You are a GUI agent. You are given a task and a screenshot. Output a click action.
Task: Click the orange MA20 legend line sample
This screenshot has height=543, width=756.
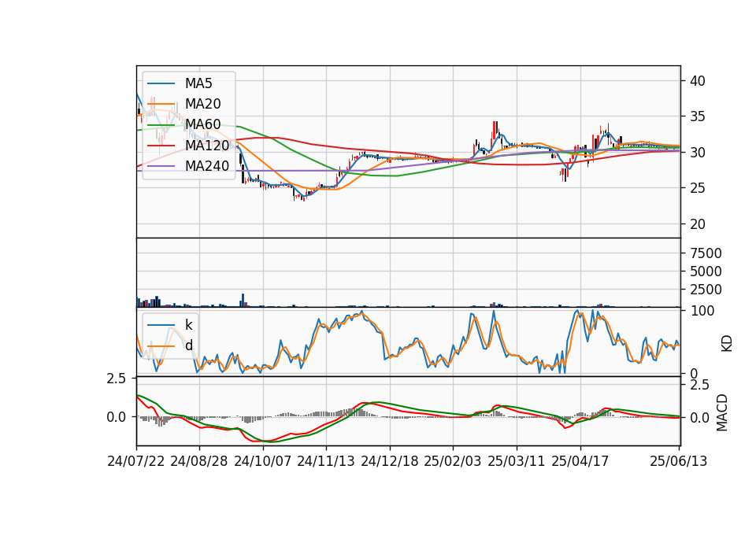click(x=161, y=105)
